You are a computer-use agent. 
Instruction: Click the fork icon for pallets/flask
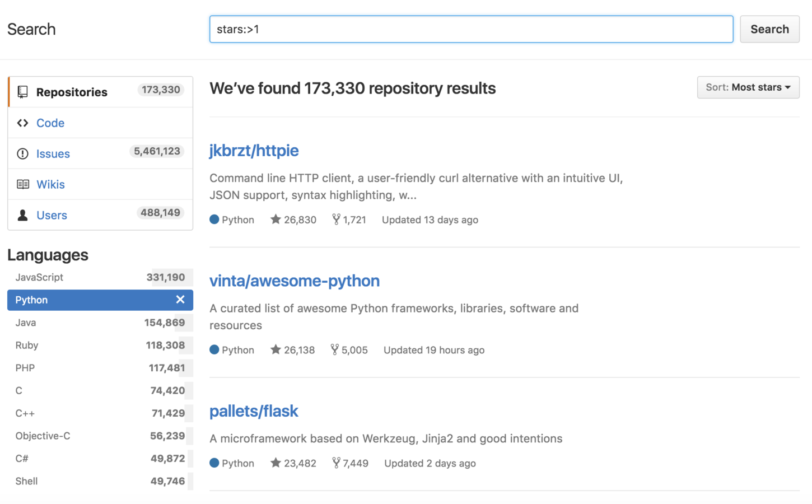tap(336, 463)
